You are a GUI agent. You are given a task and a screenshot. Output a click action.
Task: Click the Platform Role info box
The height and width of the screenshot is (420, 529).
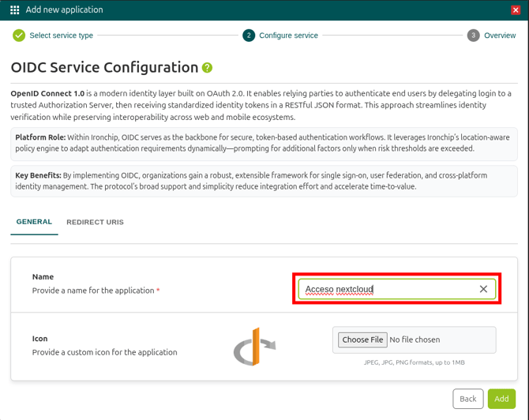tap(264, 143)
